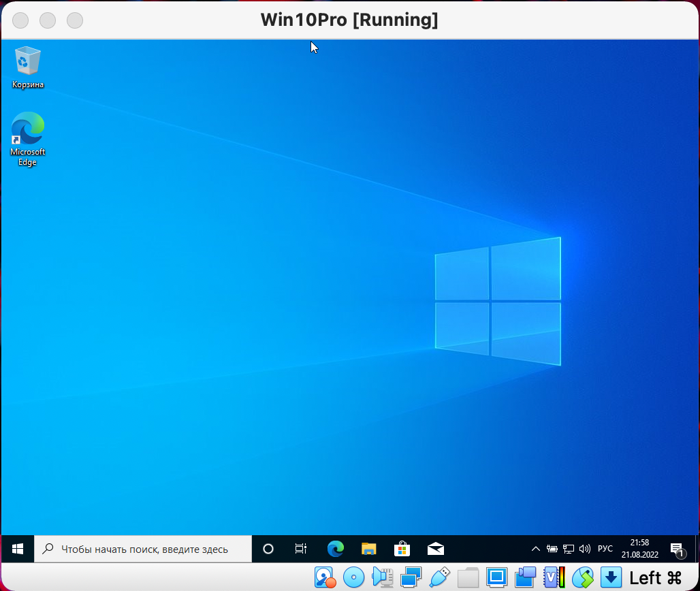Open the hard disk activity indicator
Screen dimensions: 700x591
pyautogui.click(x=325, y=577)
